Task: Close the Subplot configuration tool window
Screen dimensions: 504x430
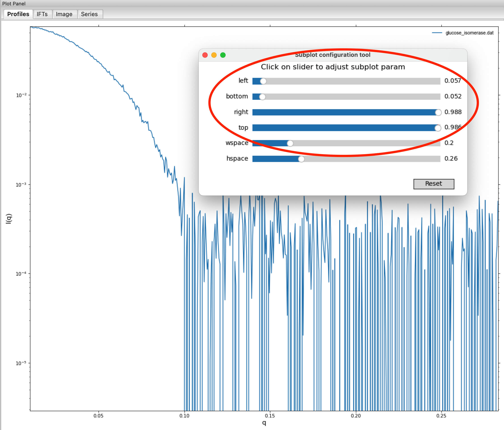Action: [205, 55]
